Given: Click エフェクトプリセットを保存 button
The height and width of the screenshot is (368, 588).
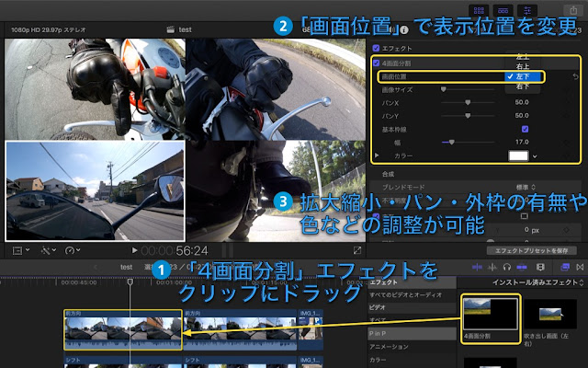Looking at the screenshot, I should (x=531, y=250).
